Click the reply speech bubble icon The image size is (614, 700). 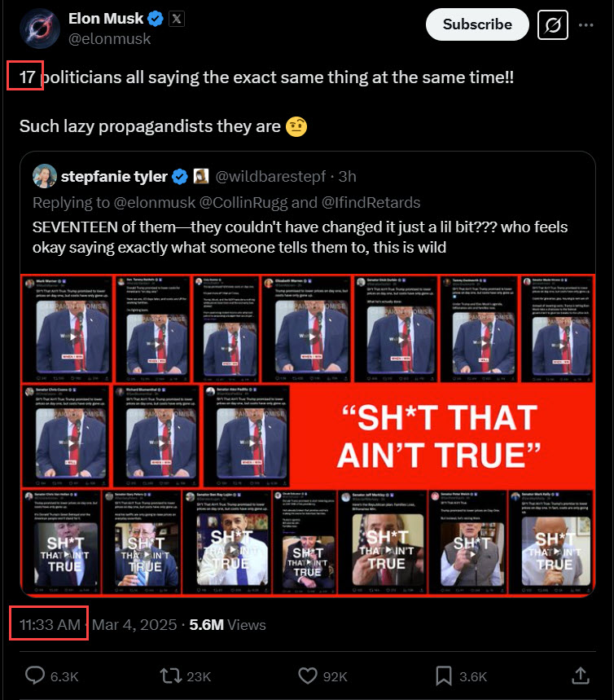point(35,676)
